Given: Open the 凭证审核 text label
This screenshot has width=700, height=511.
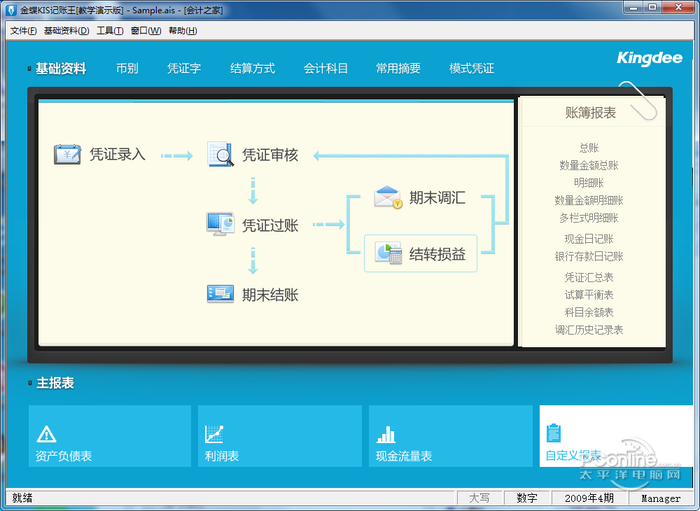Looking at the screenshot, I should pyautogui.click(x=270, y=155).
